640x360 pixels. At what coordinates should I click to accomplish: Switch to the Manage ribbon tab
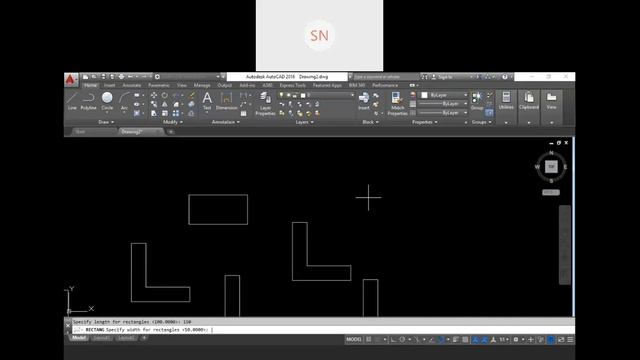tap(202, 85)
